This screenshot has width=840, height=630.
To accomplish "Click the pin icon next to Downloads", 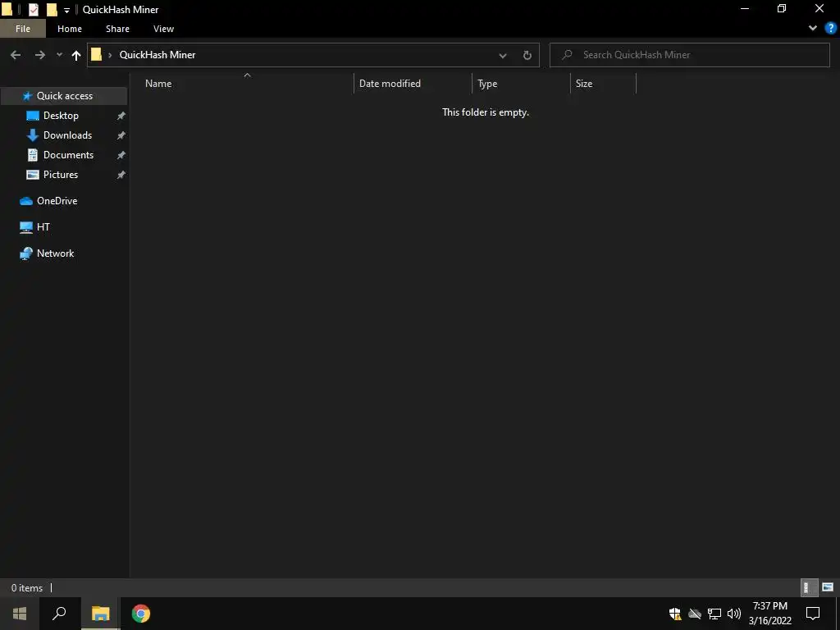I will 121,135.
